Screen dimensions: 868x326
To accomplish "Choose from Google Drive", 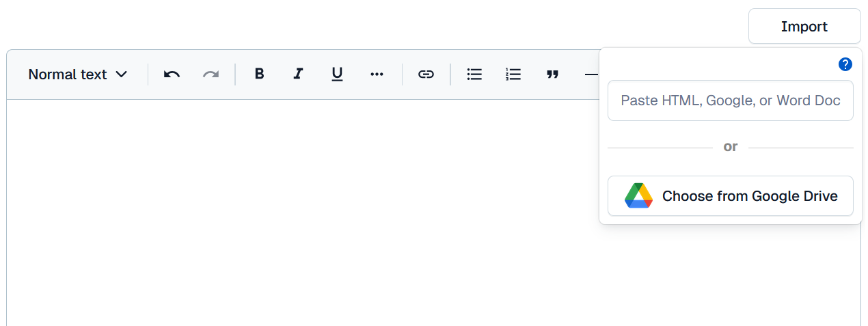I will tap(731, 196).
